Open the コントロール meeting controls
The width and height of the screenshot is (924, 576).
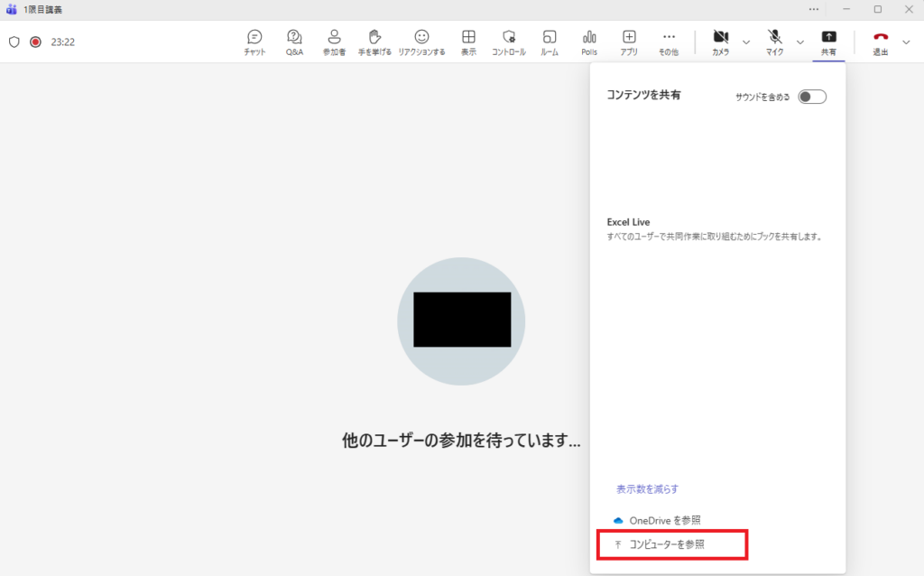[x=509, y=42]
